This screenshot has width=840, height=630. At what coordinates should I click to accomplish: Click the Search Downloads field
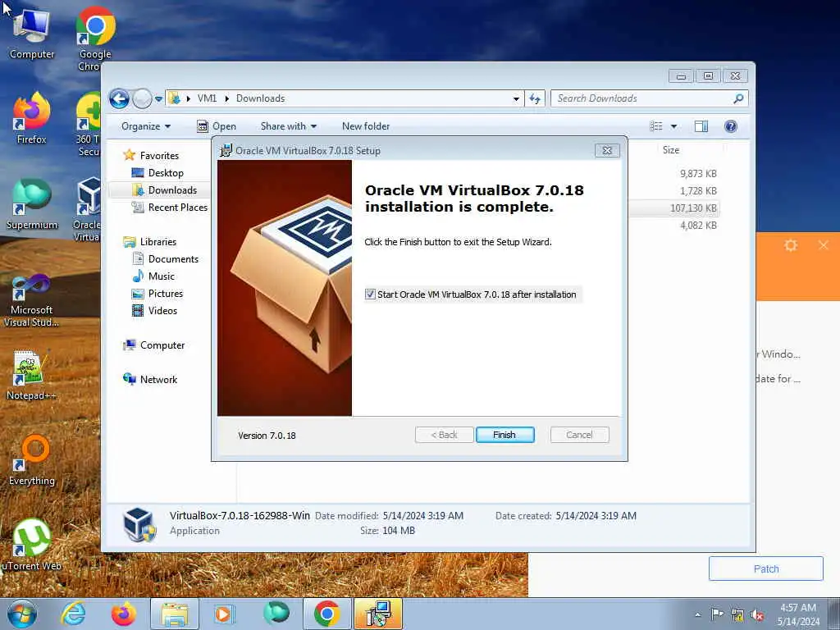[x=643, y=98]
